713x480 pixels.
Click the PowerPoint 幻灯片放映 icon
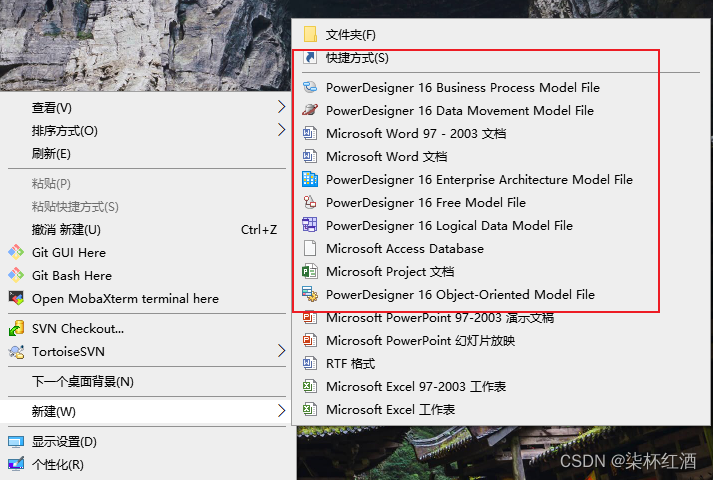[x=310, y=340]
